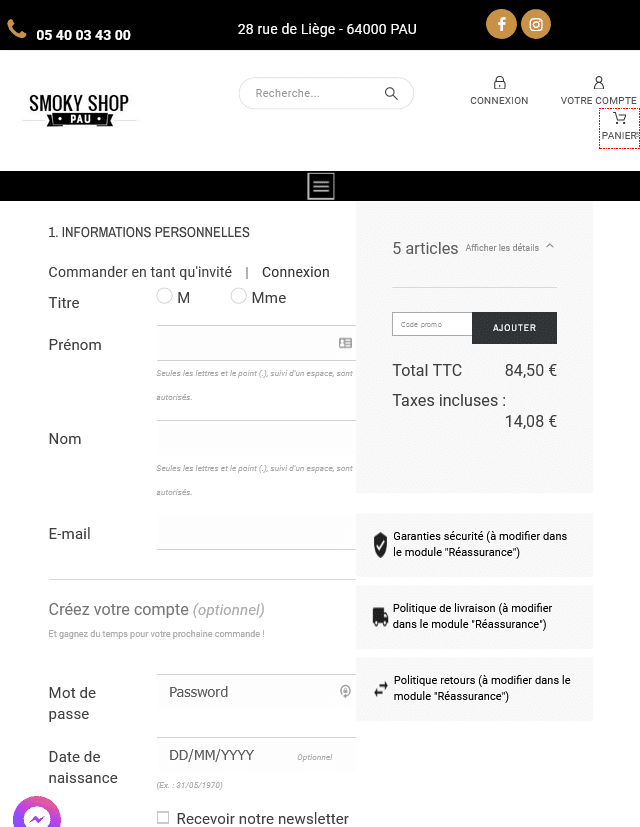
Task: Switch to the Connexion tab
Action: [x=295, y=272]
